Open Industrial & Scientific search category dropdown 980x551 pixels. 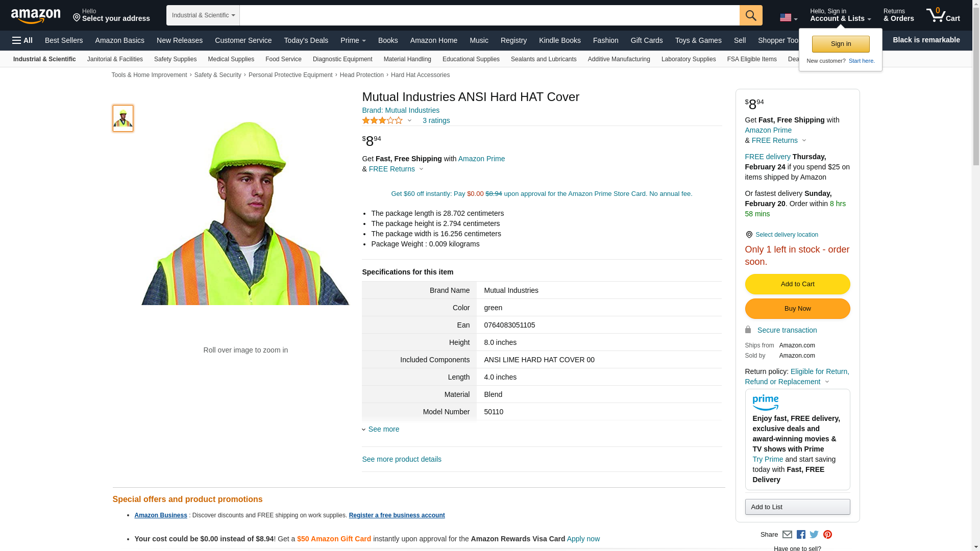[x=203, y=15]
